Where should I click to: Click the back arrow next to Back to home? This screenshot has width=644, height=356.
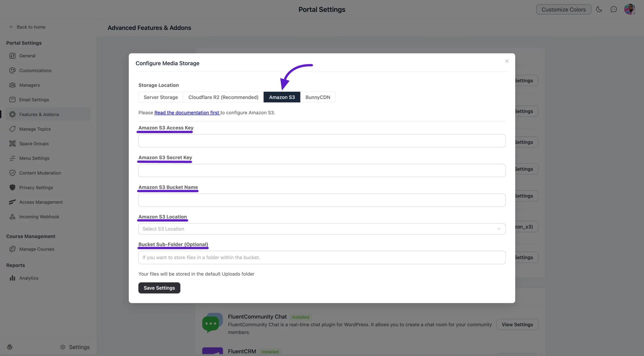(x=11, y=27)
